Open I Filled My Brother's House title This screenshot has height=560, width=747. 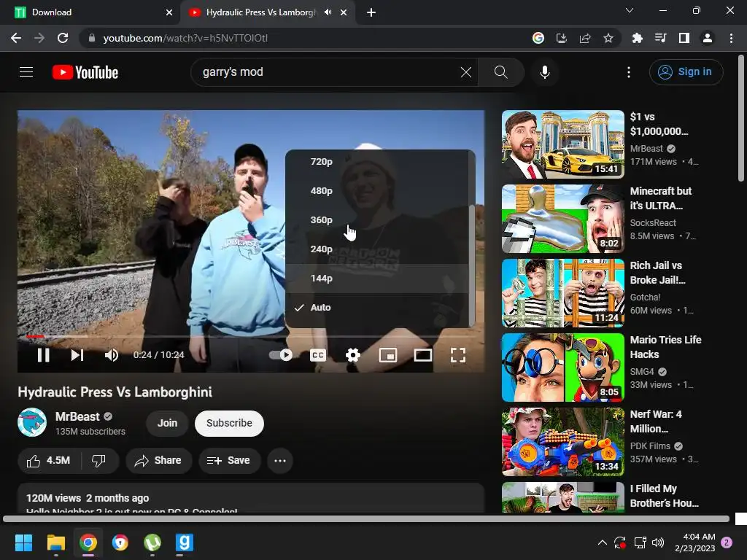[664, 496]
